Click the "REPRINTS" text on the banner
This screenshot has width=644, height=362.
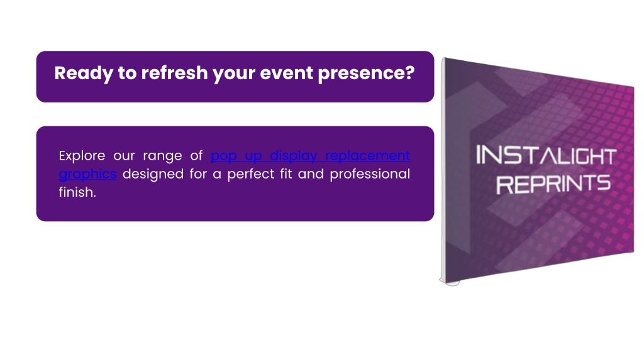[553, 184]
